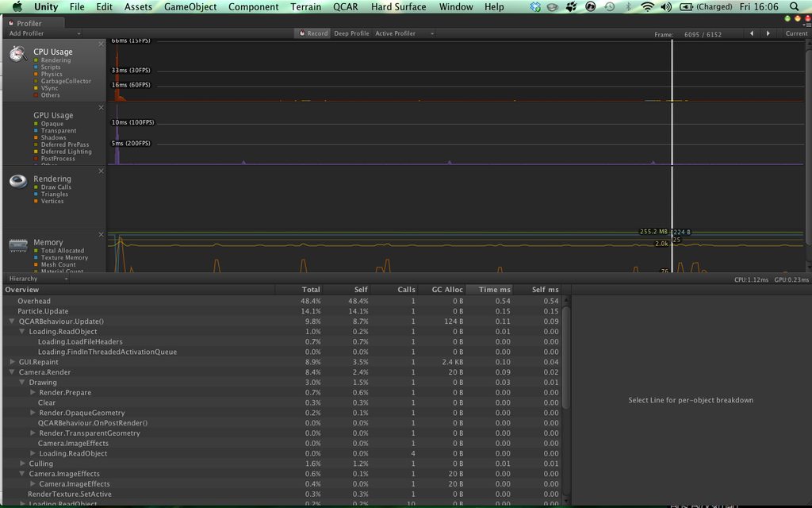
Task: Open the GameObject menu
Action: pos(189,6)
